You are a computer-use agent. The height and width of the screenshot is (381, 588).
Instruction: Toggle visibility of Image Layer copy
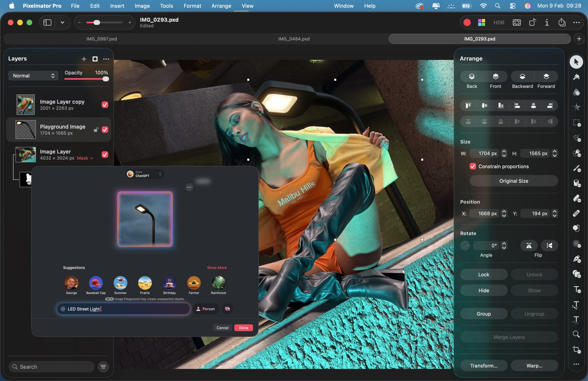105,105
